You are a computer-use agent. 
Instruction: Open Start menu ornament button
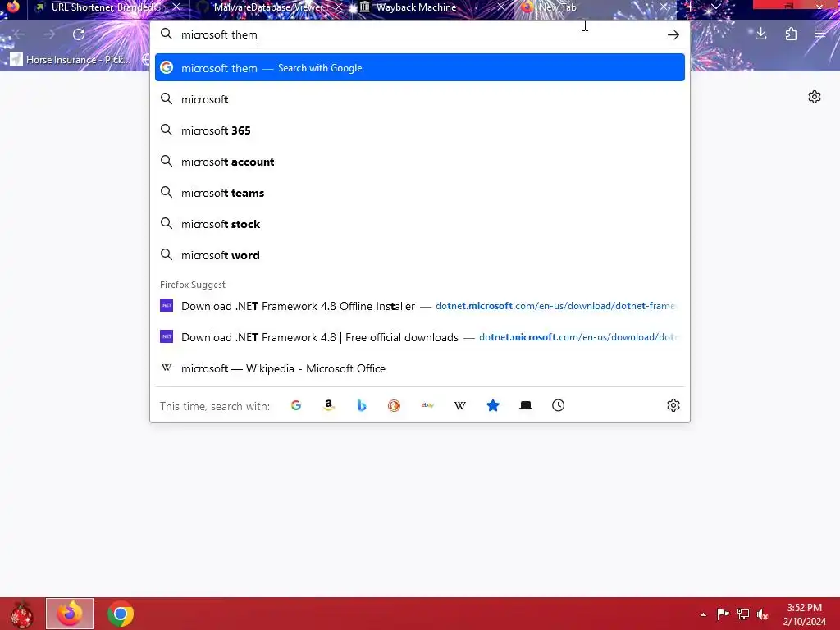(x=21, y=614)
